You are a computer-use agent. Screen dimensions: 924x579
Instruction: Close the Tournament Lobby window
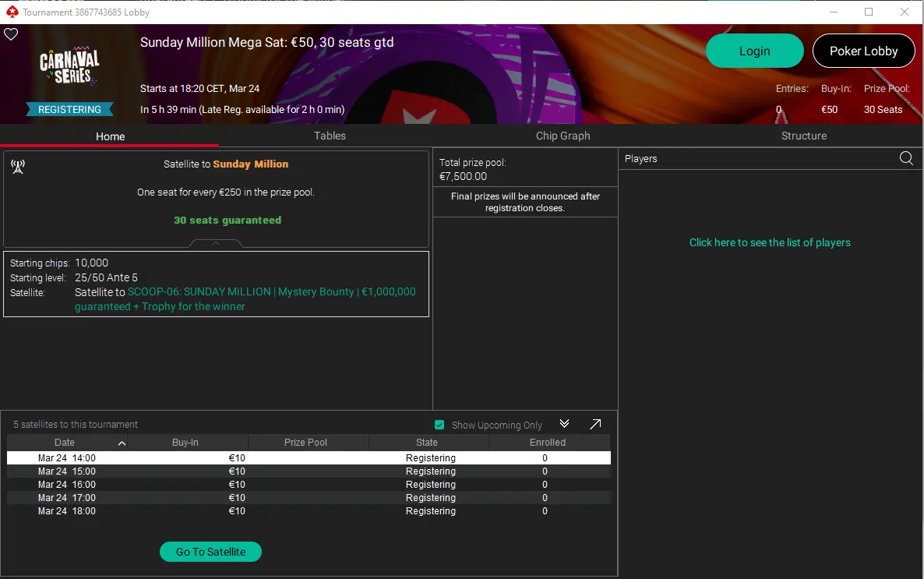click(x=905, y=12)
